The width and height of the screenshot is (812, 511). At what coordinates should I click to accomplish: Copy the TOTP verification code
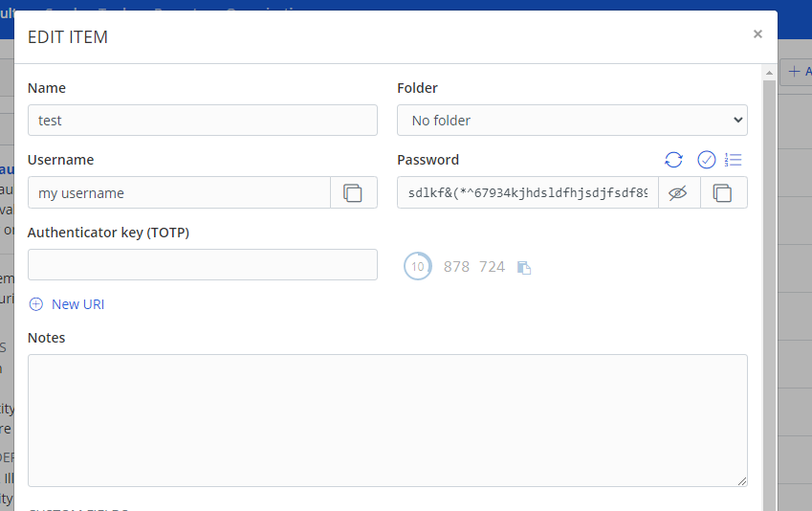pyautogui.click(x=524, y=267)
